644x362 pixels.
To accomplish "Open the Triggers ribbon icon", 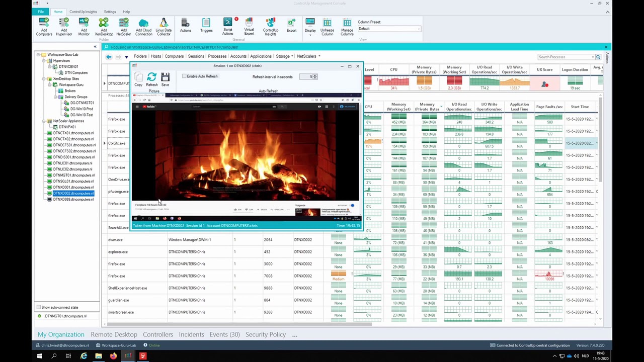I will point(206,25).
